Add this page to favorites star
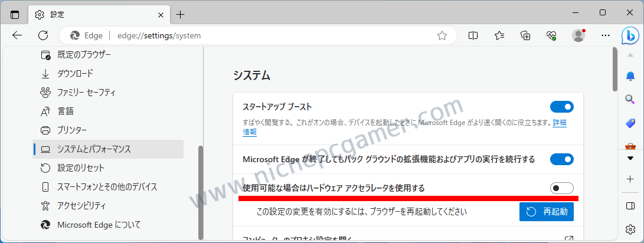This screenshot has width=644, height=243. click(442, 36)
